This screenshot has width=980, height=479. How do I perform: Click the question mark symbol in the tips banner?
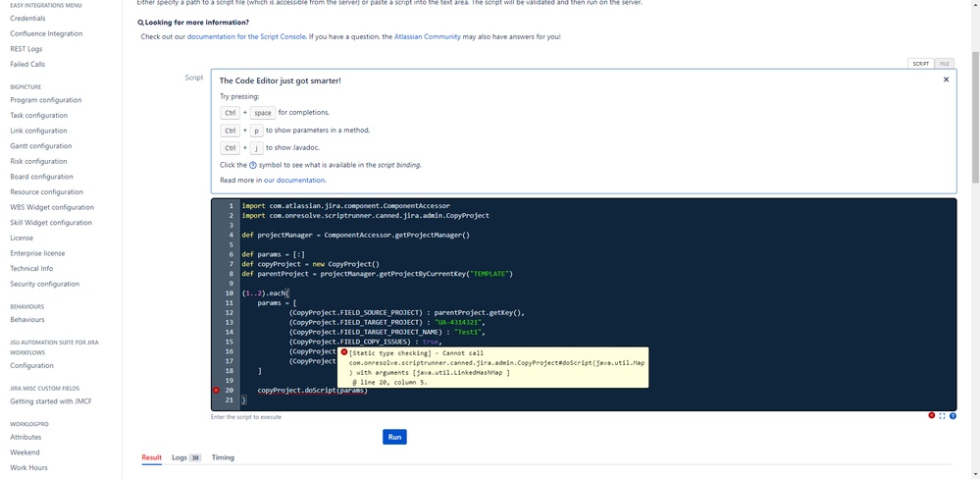coord(253,165)
